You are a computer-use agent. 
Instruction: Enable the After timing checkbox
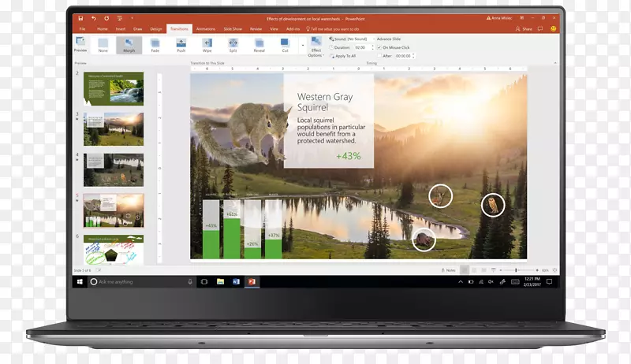click(379, 56)
